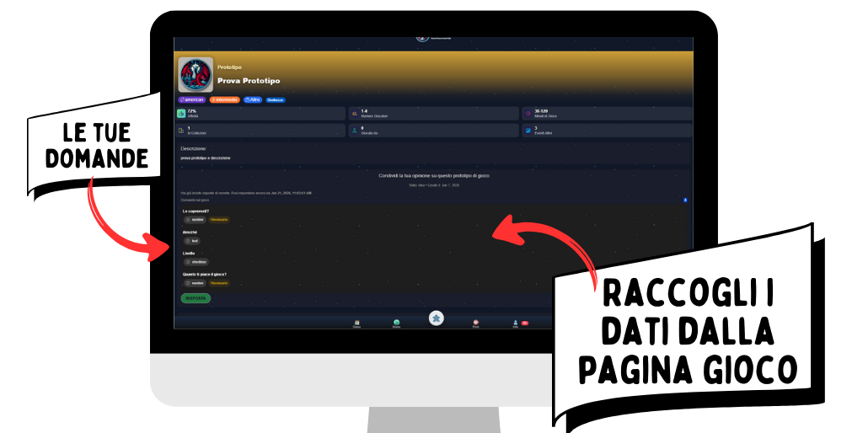Click the red notification badge near Info

(525, 323)
